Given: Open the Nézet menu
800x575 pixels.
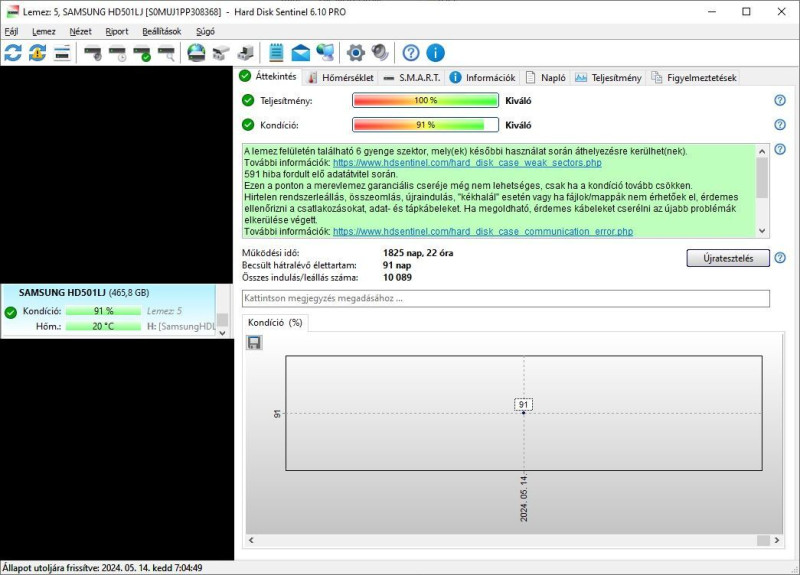Looking at the screenshot, I should click(x=81, y=32).
